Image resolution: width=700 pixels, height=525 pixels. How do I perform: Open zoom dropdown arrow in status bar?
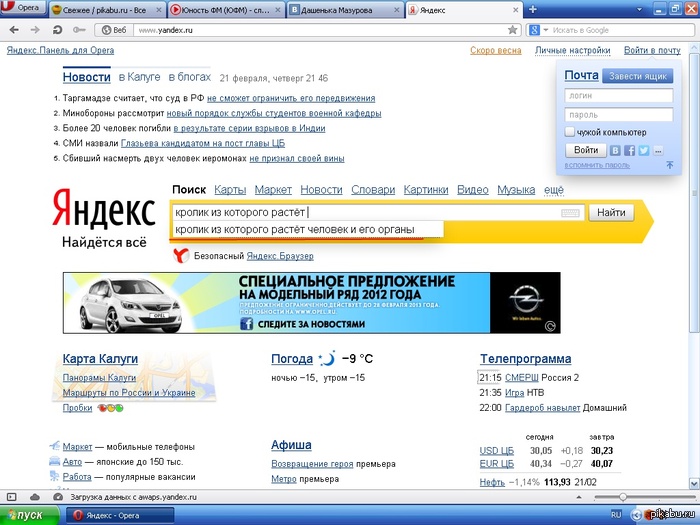pyautogui.click(x=579, y=497)
